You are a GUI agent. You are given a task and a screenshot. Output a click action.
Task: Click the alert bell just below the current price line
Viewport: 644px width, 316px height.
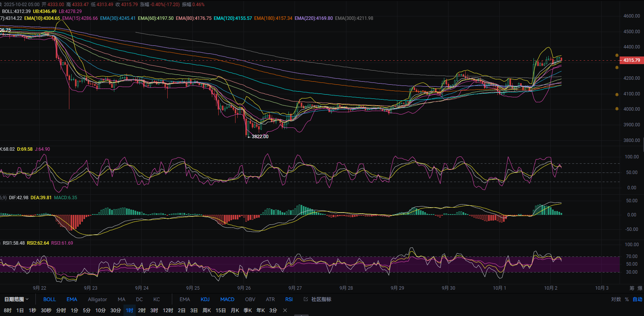[617, 68]
